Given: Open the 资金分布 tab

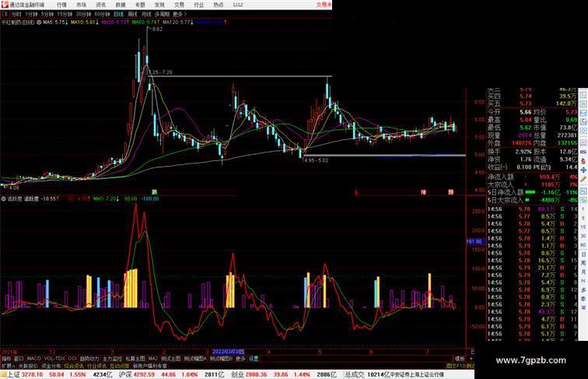Looking at the screenshot, I should [x=51, y=366].
